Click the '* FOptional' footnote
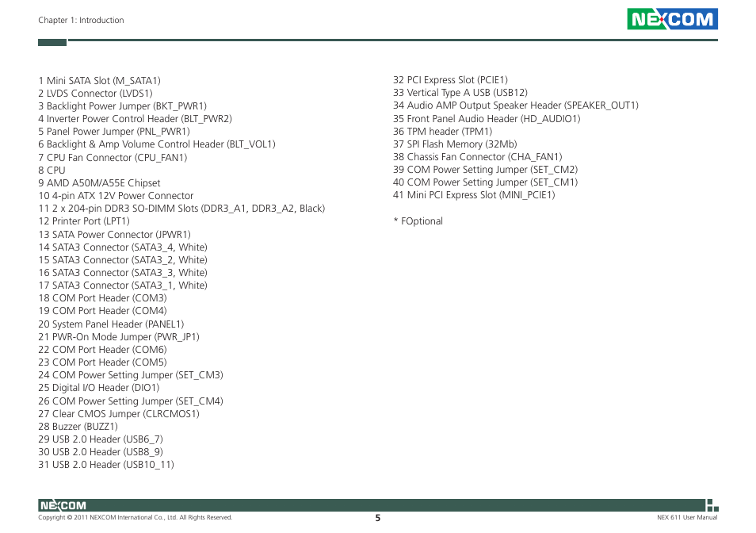Screen dimensions: 756x533 [x=418, y=221]
